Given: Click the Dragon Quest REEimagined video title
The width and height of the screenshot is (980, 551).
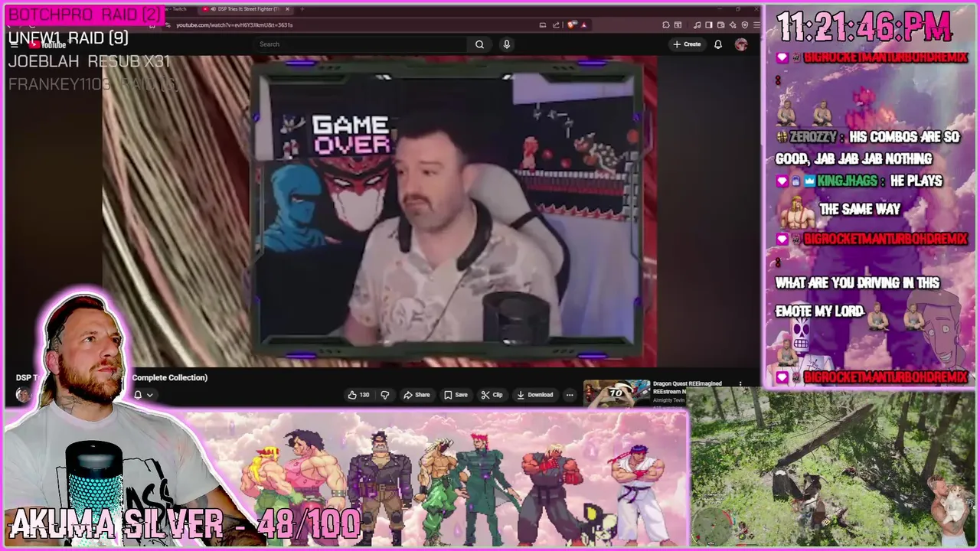Looking at the screenshot, I should tap(687, 387).
